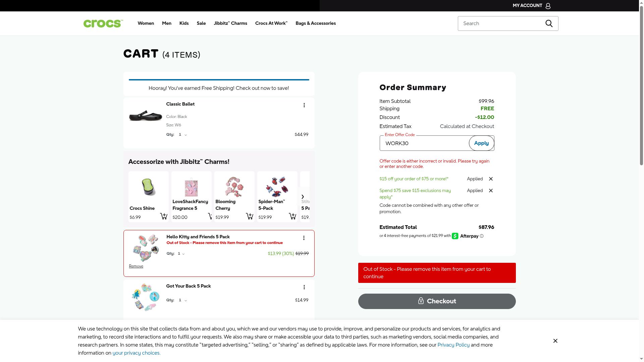Click Apply offer code button
The image size is (644, 362).
[481, 143]
